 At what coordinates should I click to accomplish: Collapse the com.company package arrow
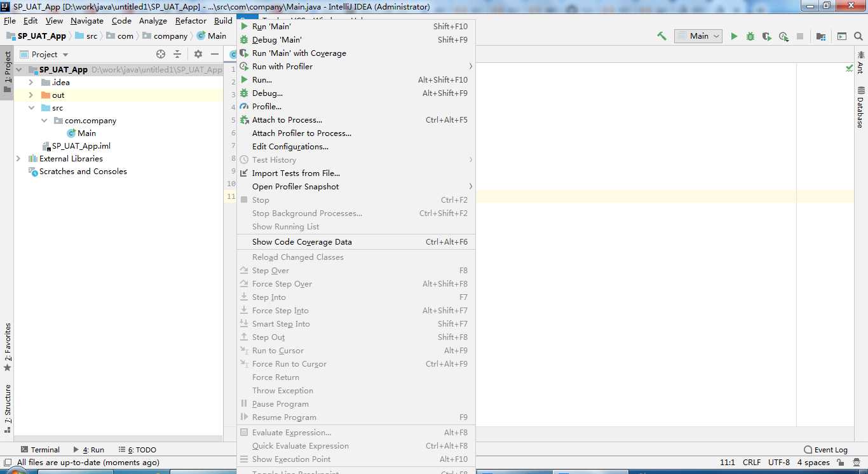44,120
